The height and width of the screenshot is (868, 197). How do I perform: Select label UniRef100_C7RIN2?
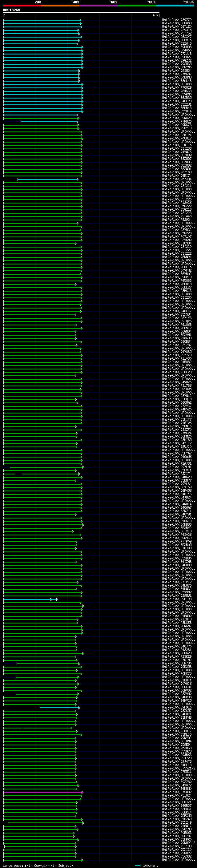[177, 660]
